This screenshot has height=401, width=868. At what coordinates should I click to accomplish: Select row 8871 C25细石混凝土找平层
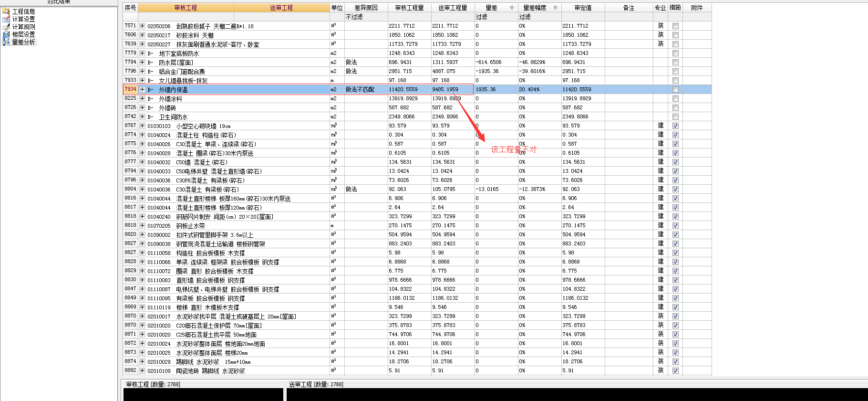coord(417,335)
